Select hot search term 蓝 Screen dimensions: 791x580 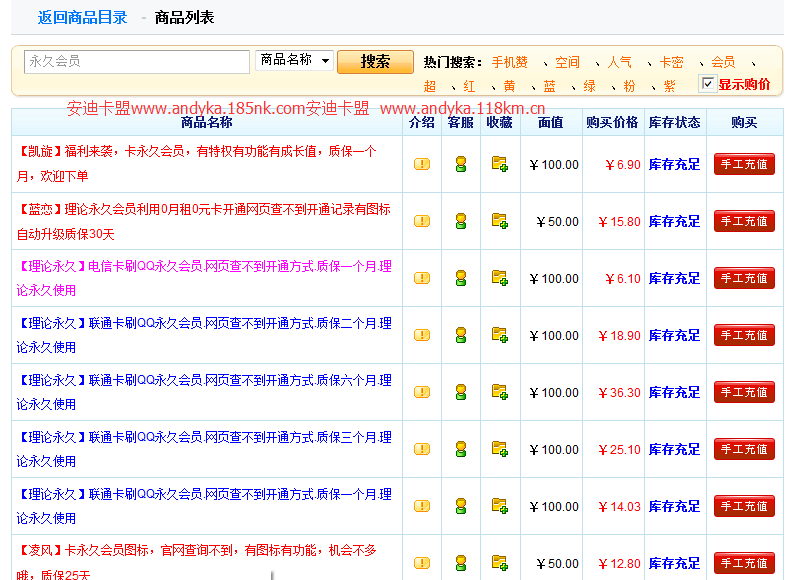[x=549, y=86]
